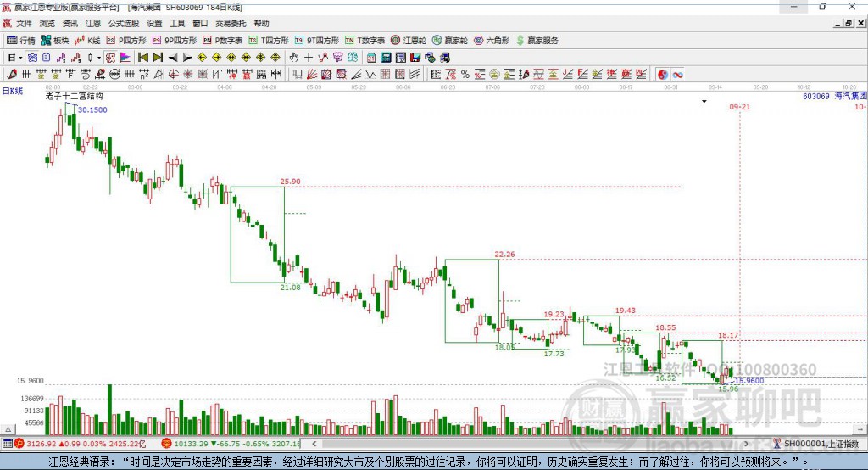Move chart right with black right arrow
The height and width of the screenshot is (470, 868).
(187, 58)
